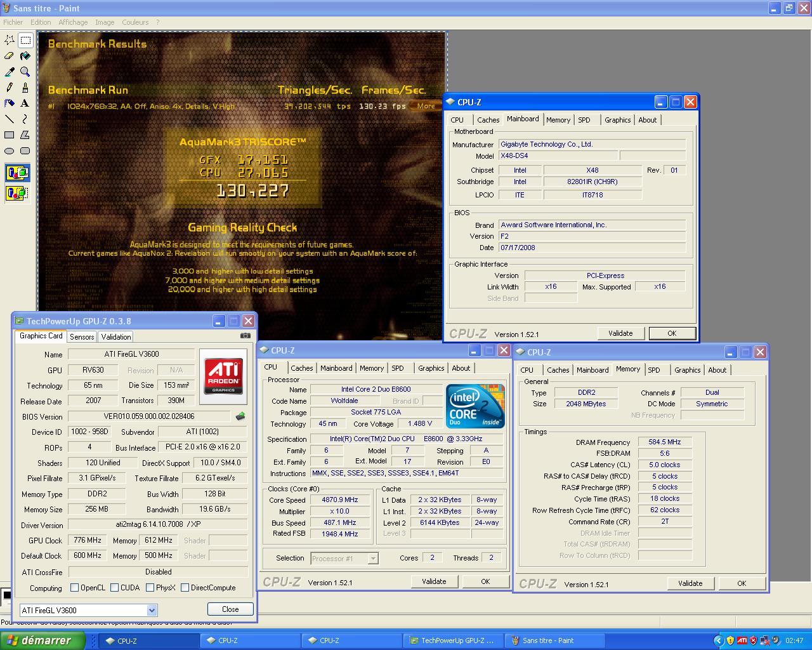Open Graphics tab in CPU-Z Memory window
812x650 pixels.
pyautogui.click(x=688, y=370)
